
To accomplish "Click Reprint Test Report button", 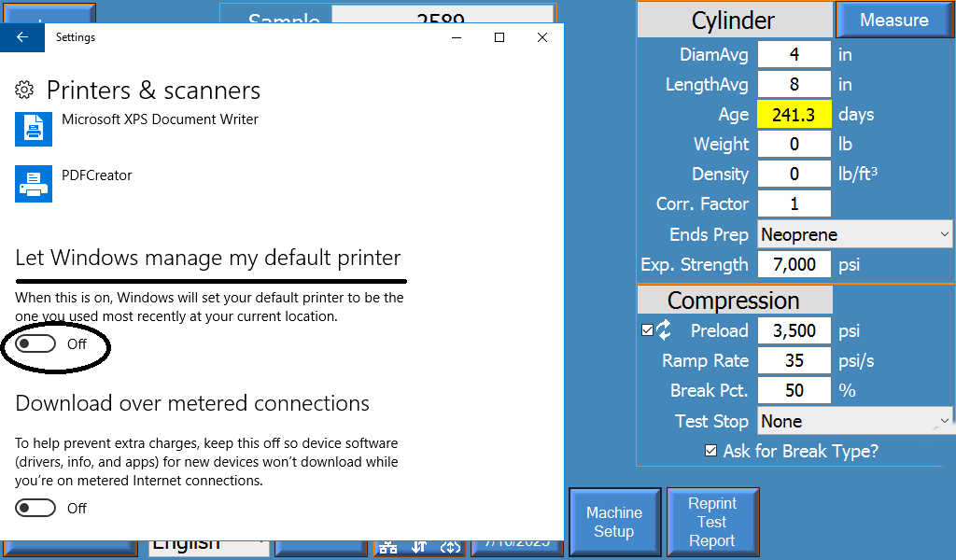I will [x=712, y=522].
